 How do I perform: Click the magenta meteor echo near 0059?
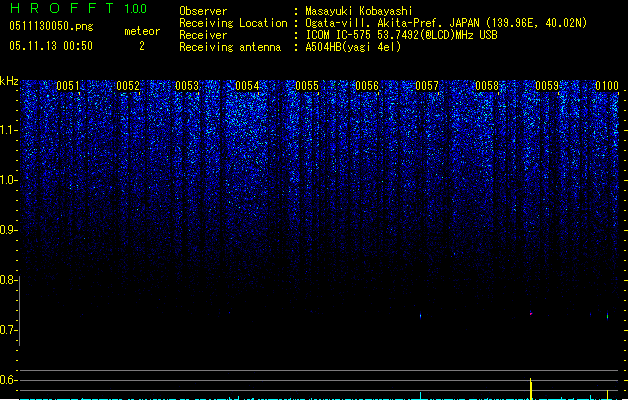click(x=531, y=313)
